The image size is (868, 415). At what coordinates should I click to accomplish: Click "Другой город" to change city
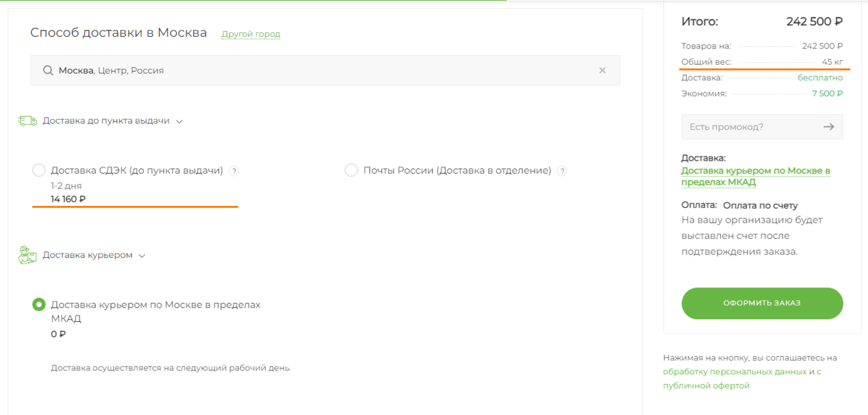coord(251,34)
